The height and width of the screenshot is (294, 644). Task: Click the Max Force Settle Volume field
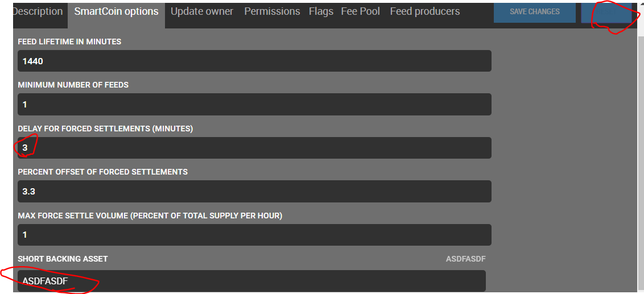254,234
